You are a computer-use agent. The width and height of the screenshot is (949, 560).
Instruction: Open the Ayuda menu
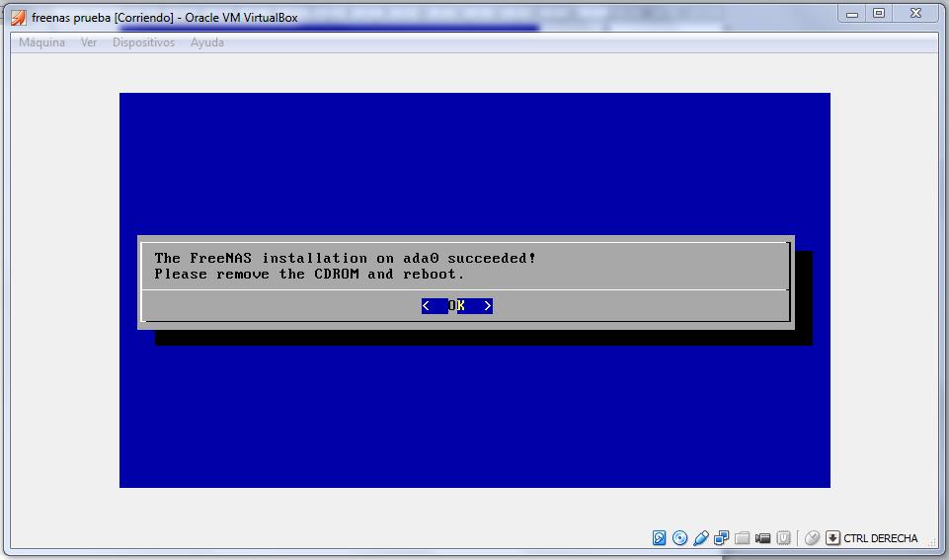click(207, 42)
